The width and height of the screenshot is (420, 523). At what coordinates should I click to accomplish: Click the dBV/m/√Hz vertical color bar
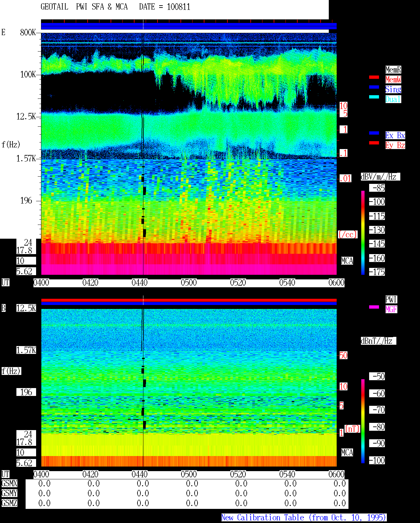363,232
